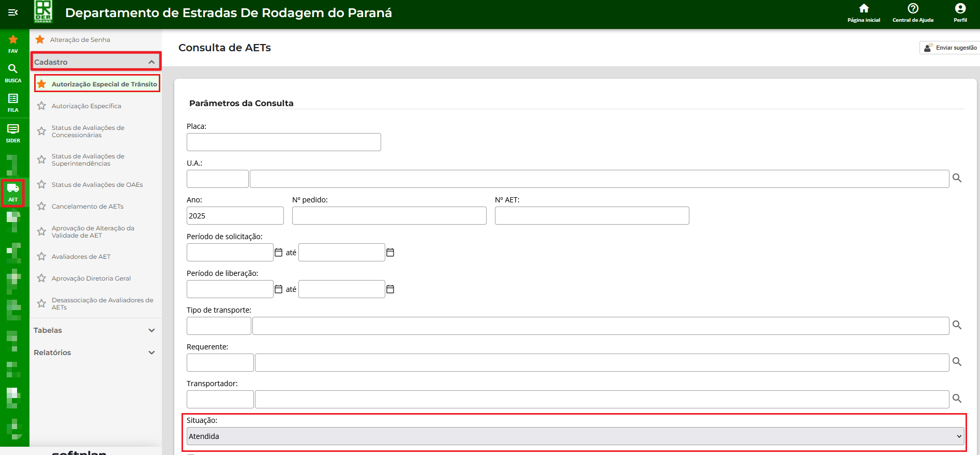
Task: Click the AET truck icon in sidebar
Action: [13, 192]
